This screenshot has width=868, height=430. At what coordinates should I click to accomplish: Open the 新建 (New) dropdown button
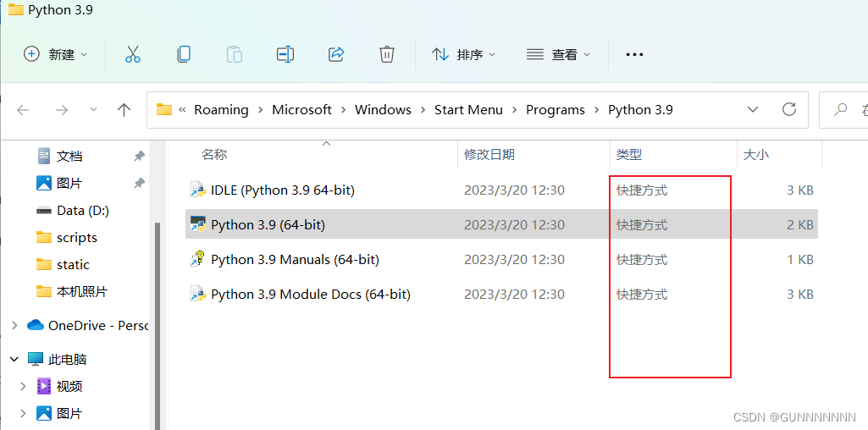[x=55, y=54]
